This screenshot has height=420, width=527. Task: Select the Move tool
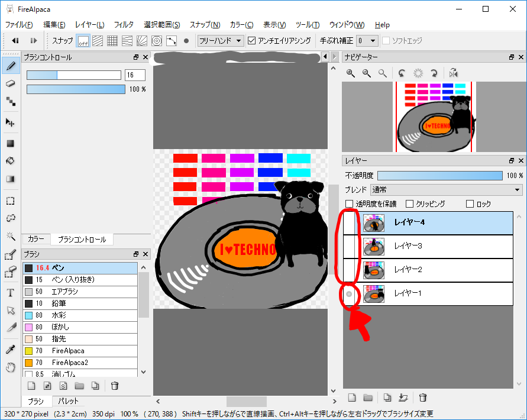(x=11, y=122)
